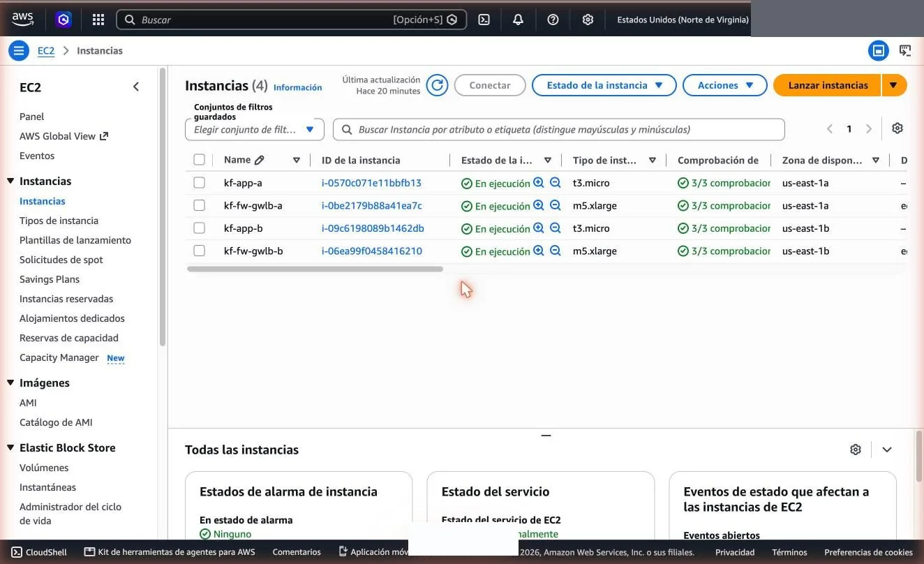Image resolution: width=924 pixels, height=564 pixels.
Task: Click the pencil icon next to Name column
Action: (260, 160)
